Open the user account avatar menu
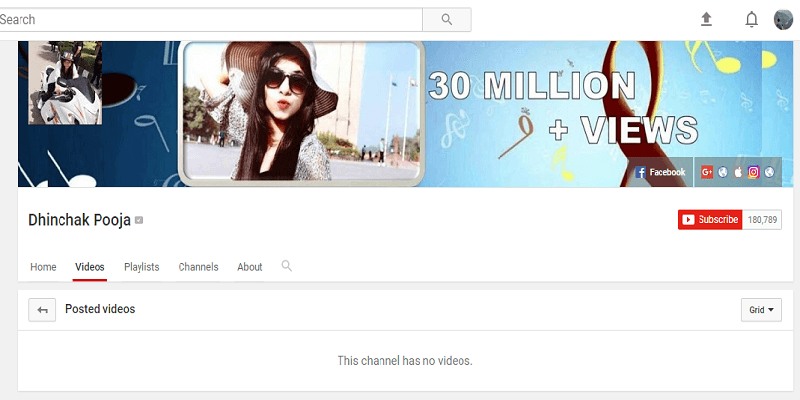This screenshot has width=800, height=400. coord(783,19)
